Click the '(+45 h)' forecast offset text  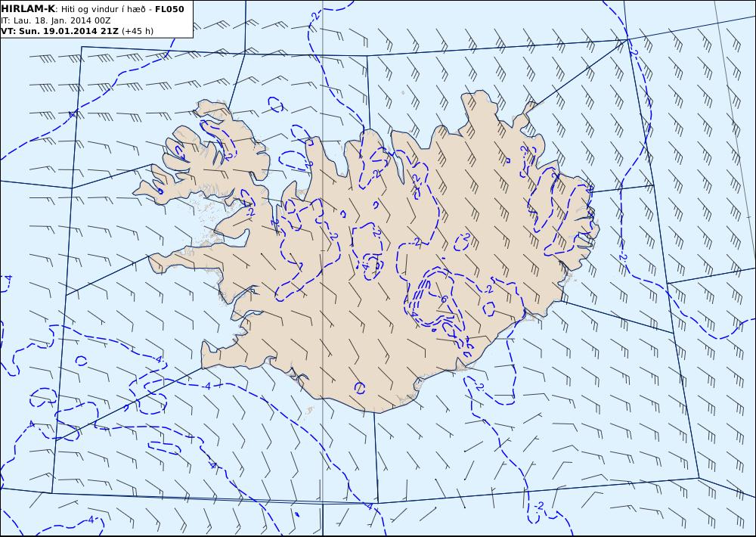pyautogui.click(x=138, y=31)
